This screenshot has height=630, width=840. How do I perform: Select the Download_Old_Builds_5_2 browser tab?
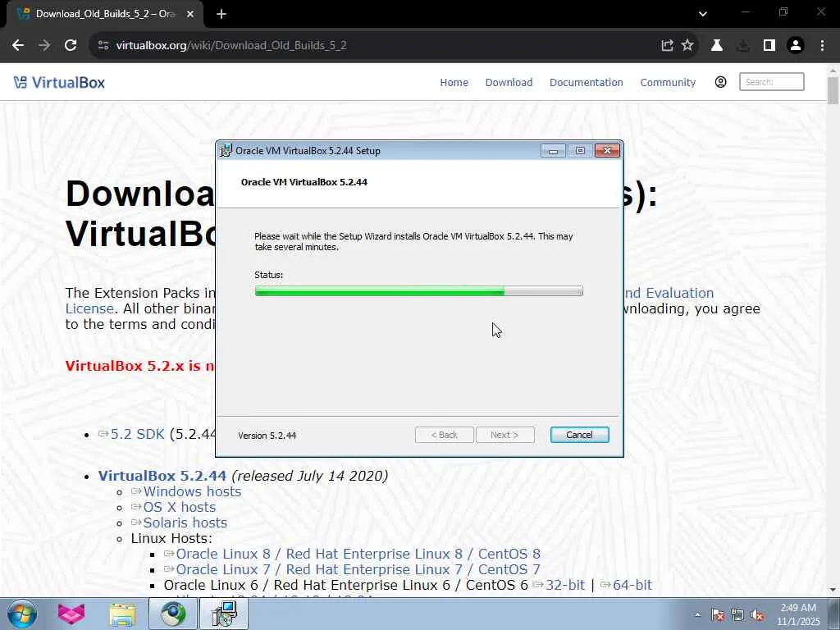point(105,15)
